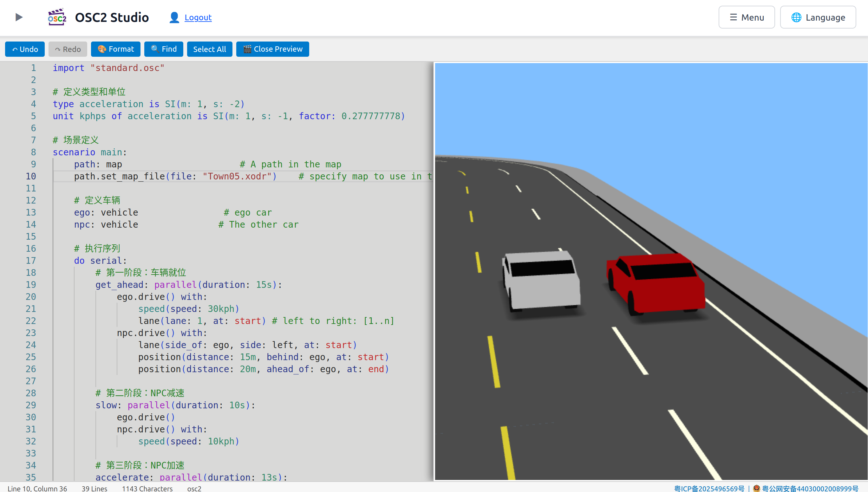Close the 3D preview panel

tap(272, 49)
